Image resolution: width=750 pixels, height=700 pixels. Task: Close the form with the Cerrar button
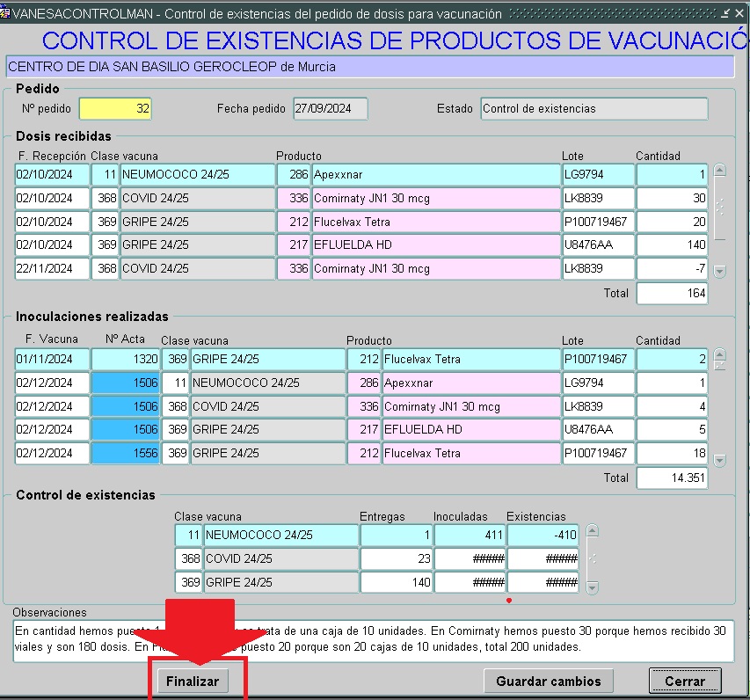click(x=684, y=681)
